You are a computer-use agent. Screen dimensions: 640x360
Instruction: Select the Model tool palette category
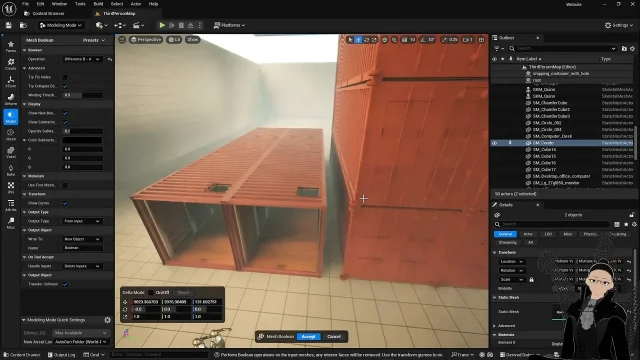[11, 117]
